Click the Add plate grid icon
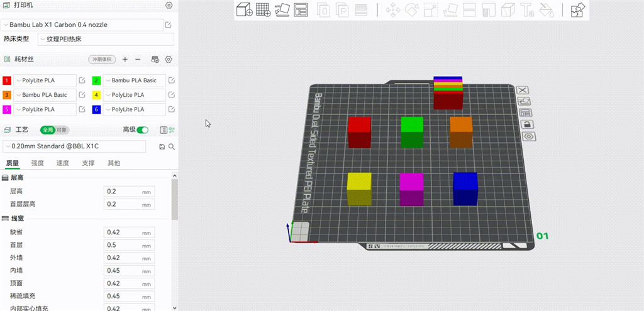 263,10
